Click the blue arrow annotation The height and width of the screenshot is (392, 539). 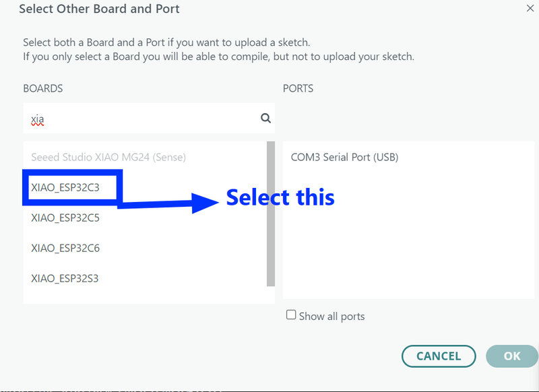tap(168, 201)
